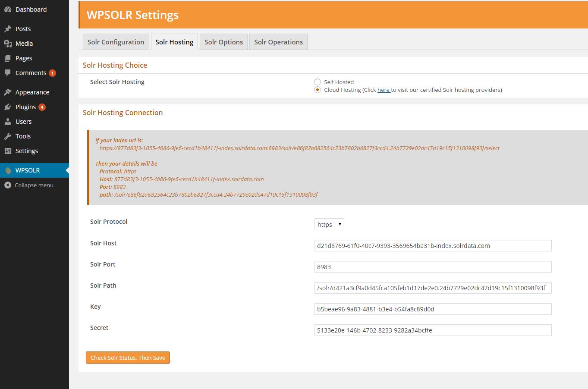Click the WPSOLR sun icon
The image size is (588, 389).
coord(8,170)
